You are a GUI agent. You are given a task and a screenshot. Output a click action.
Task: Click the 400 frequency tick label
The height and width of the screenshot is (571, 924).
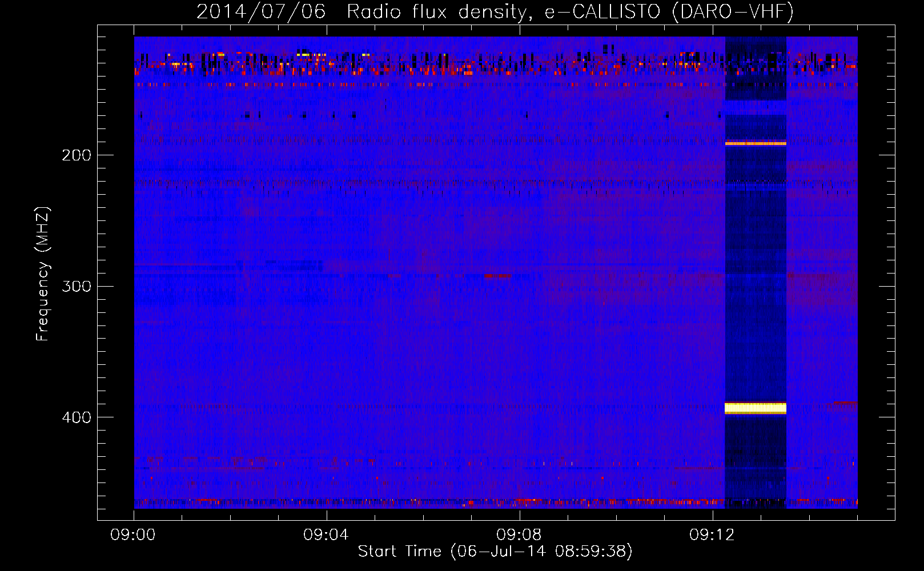(77, 417)
